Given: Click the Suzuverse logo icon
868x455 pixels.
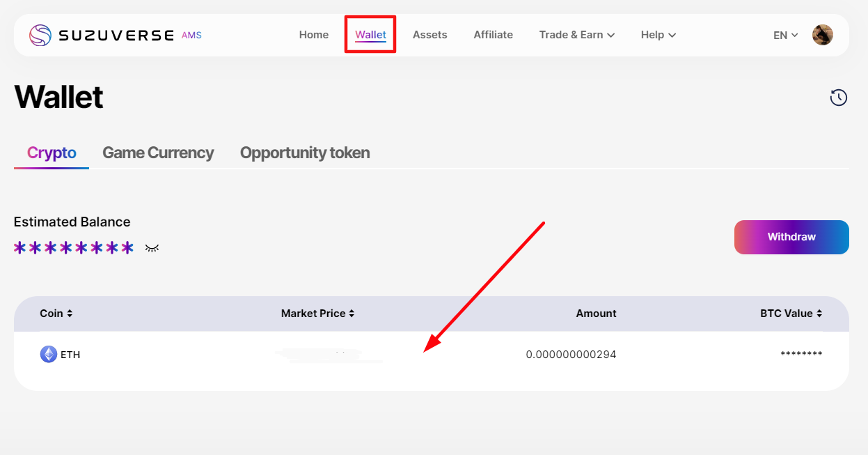Looking at the screenshot, I should 40,35.
